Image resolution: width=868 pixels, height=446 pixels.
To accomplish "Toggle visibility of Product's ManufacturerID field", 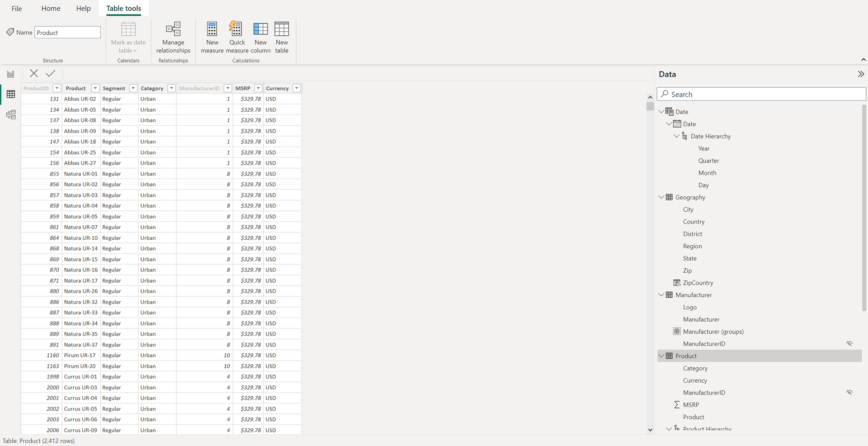I will tap(849, 393).
